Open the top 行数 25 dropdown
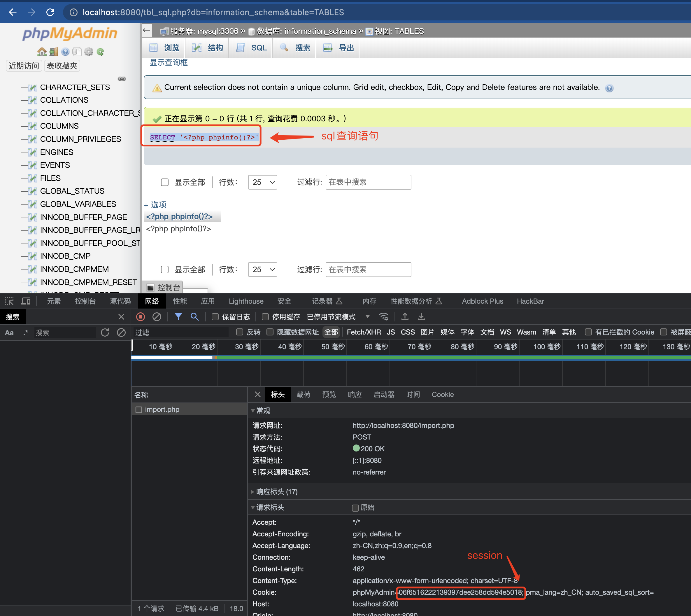The height and width of the screenshot is (616, 691). (x=263, y=182)
